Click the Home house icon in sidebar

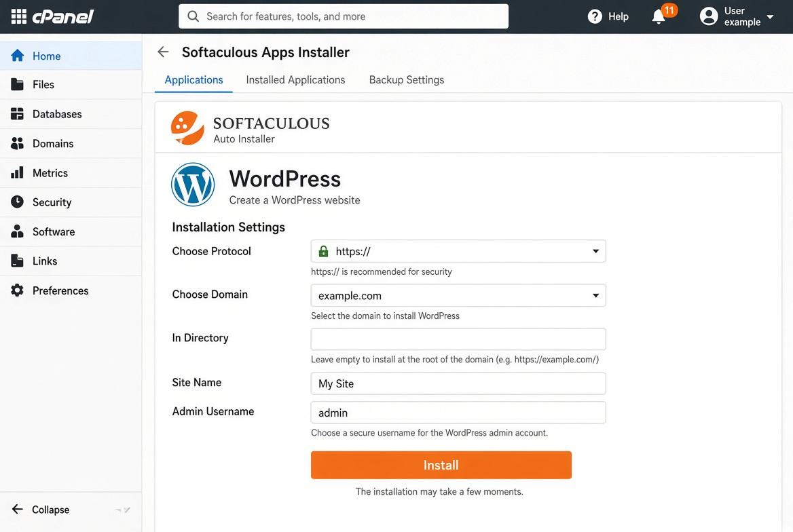click(x=17, y=56)
